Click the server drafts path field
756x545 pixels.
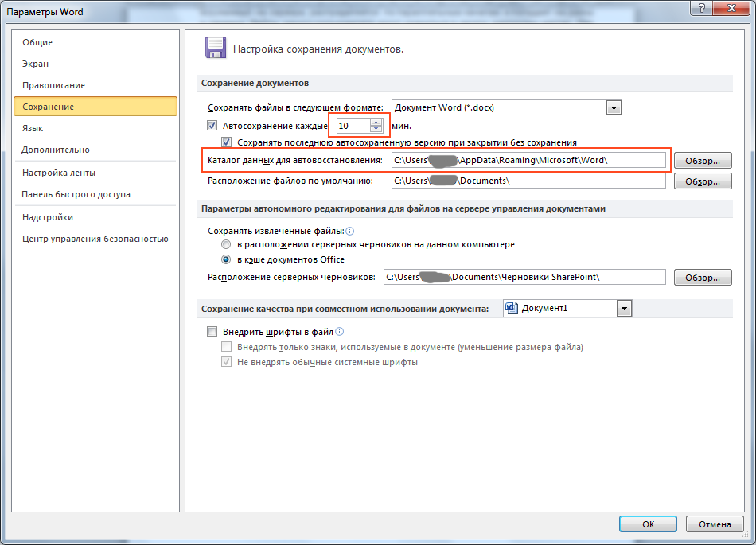524,277
